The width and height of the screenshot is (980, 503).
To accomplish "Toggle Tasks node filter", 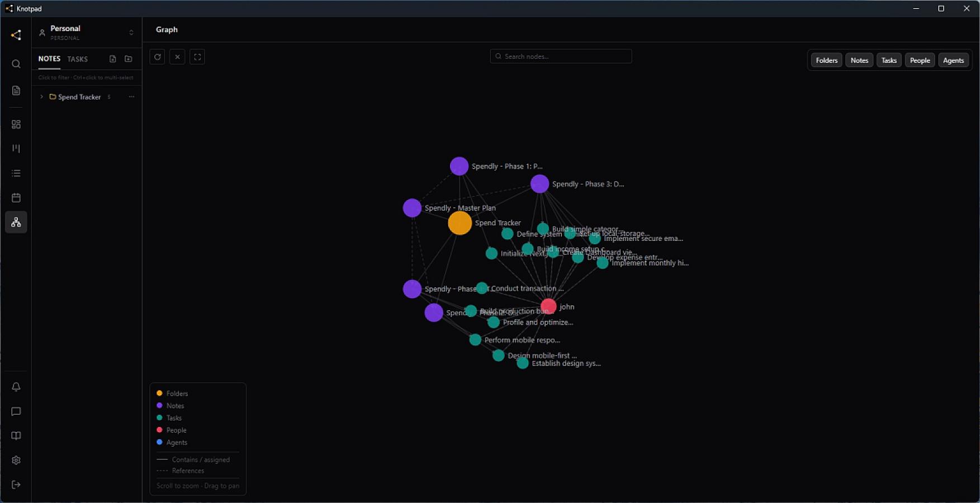I will [889, 60].
